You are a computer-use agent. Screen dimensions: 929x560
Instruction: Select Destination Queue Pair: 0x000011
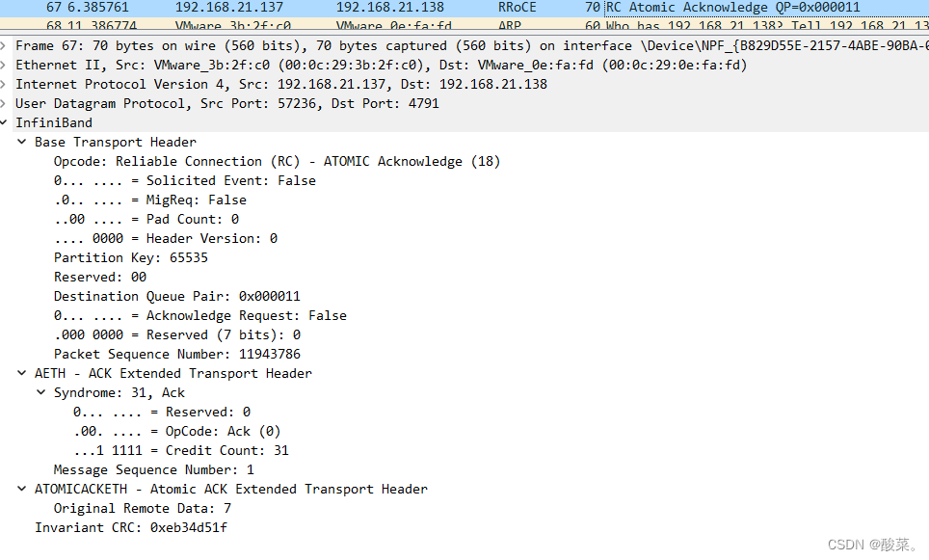coord(177,296)
